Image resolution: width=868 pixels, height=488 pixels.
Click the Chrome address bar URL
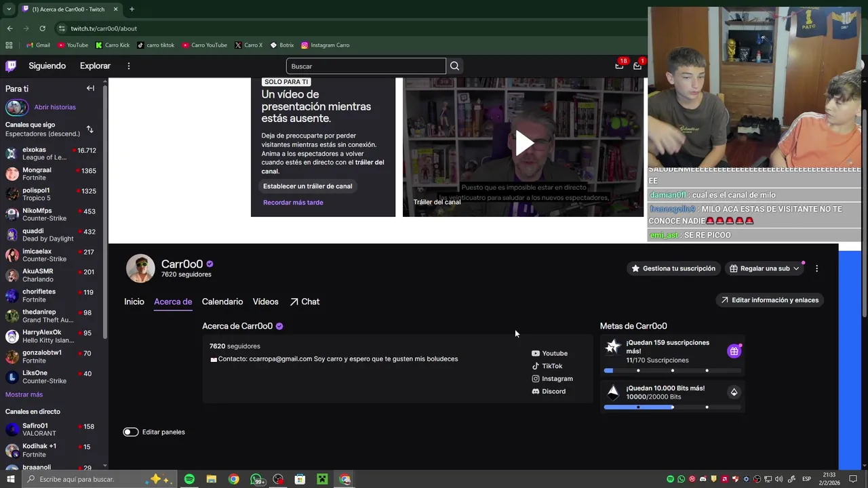point(104,28)
